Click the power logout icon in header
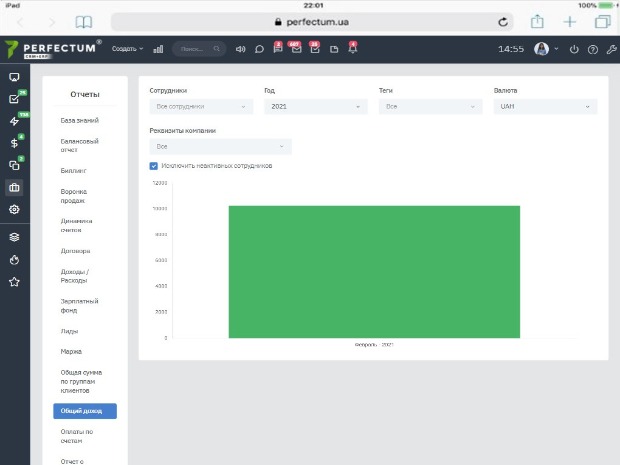Viewport: 620px width, 465px height. (x=574, y=49)
